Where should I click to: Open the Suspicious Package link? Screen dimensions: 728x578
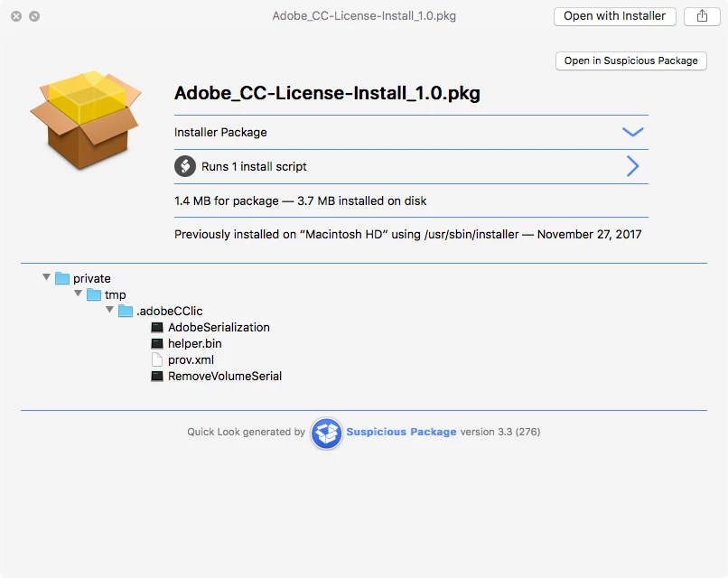click(401, 433)
